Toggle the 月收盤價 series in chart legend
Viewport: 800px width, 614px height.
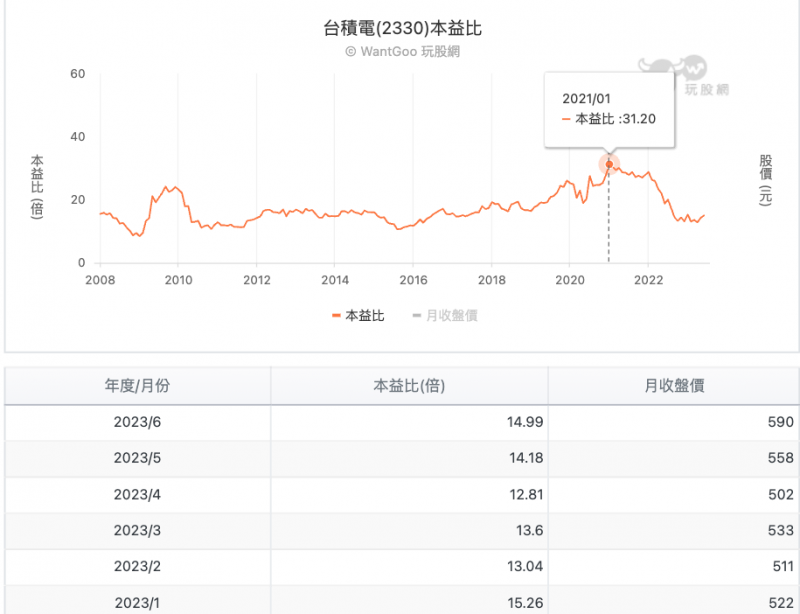pos(444,315)
